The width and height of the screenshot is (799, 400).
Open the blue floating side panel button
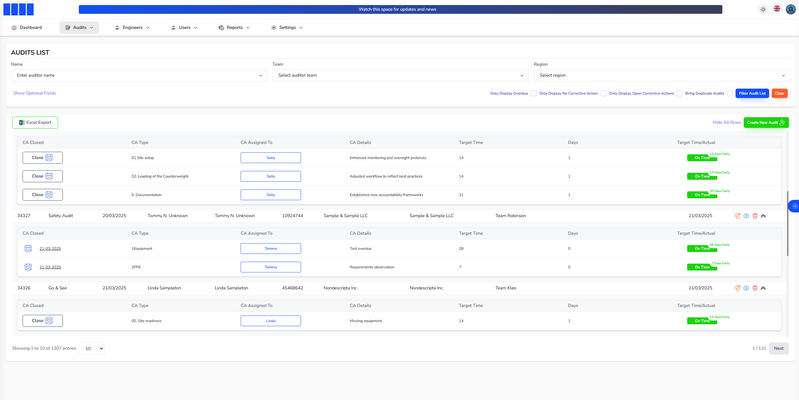pyautogui.click(x=794, y=206)
